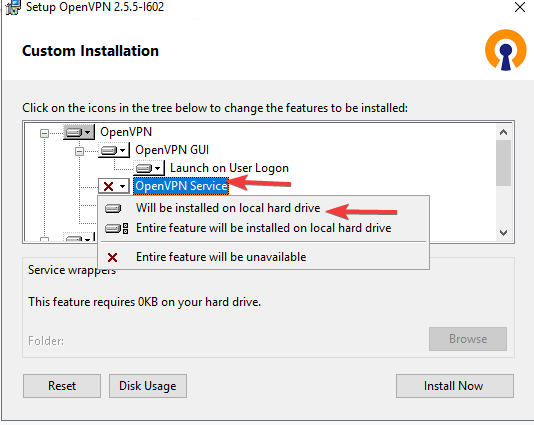The width and height of the screenshot is (534, 425).
Task: Close the OpenVPN setup window
Action: pyautogui.click(x=520, y=7)
